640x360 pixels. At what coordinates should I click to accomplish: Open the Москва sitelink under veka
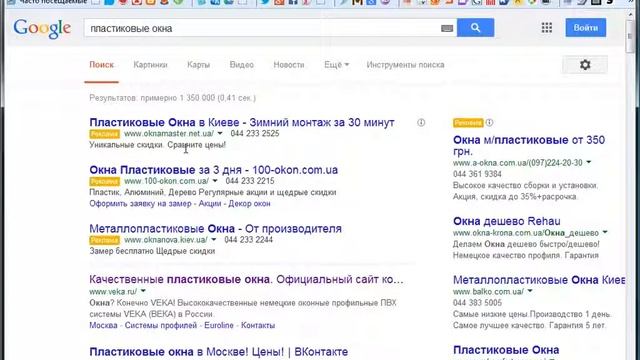pos(103,325)
